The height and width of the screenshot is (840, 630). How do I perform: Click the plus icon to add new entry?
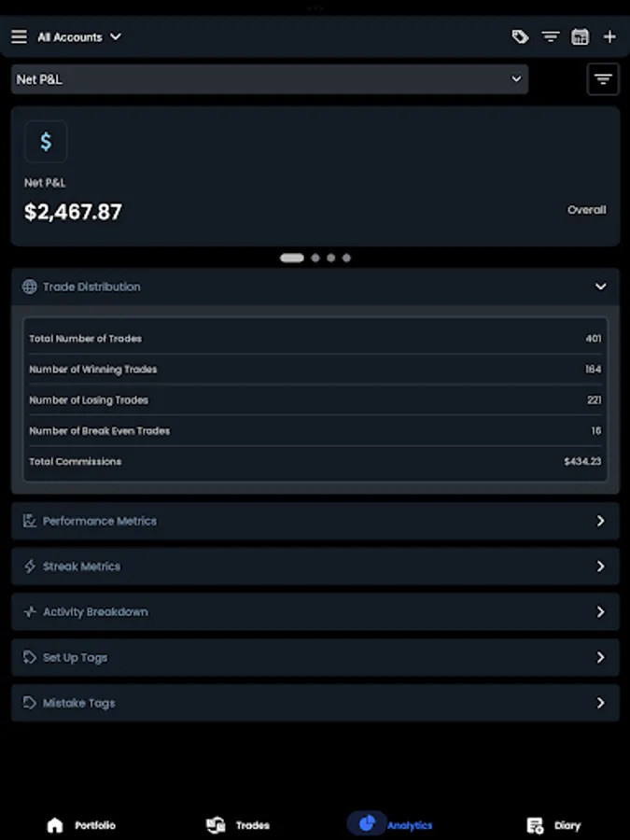(610, 36)
